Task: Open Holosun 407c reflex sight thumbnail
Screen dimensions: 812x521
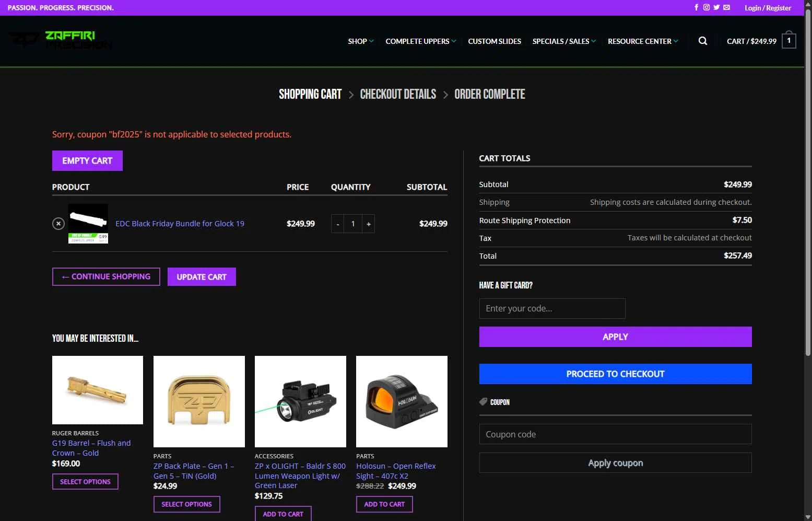Action: click(x=402, y=401)
